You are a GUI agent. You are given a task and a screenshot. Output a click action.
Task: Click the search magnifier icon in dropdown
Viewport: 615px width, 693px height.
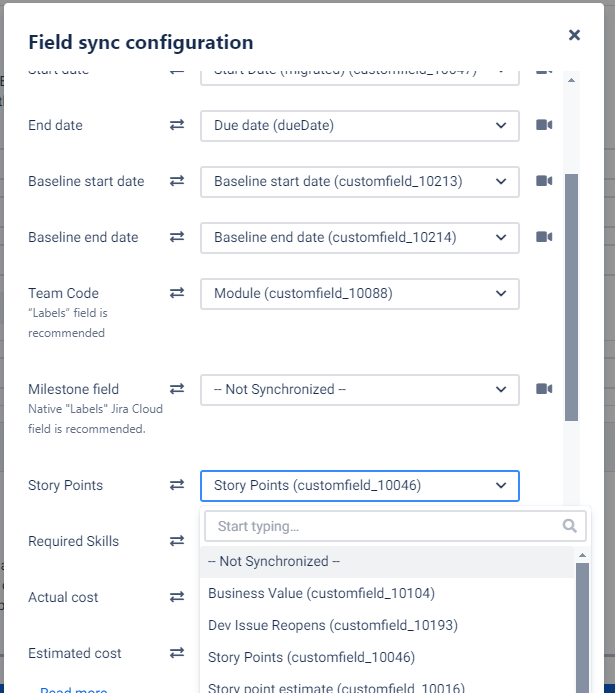point(570,526)
